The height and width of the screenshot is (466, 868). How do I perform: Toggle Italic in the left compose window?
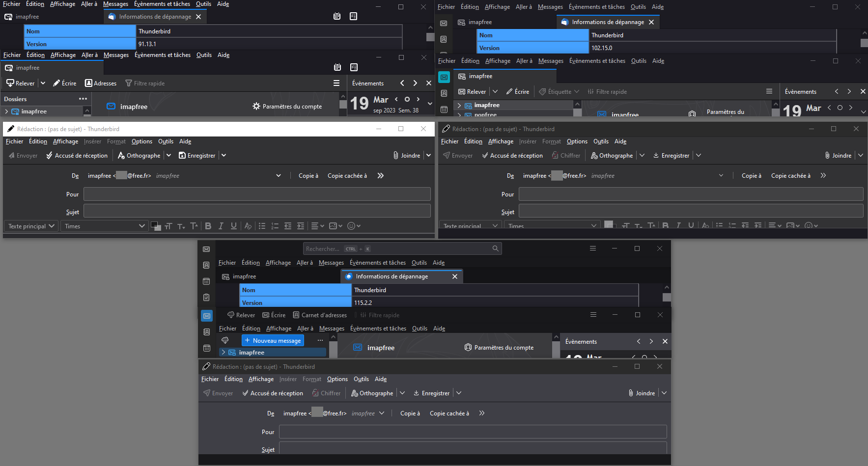(x=221, y=226)
